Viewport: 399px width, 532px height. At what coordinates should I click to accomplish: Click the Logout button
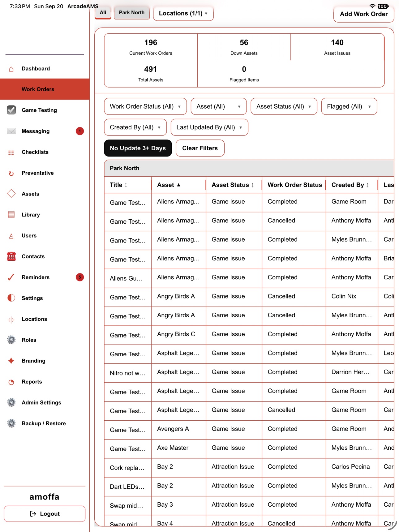tap(45, 514)
